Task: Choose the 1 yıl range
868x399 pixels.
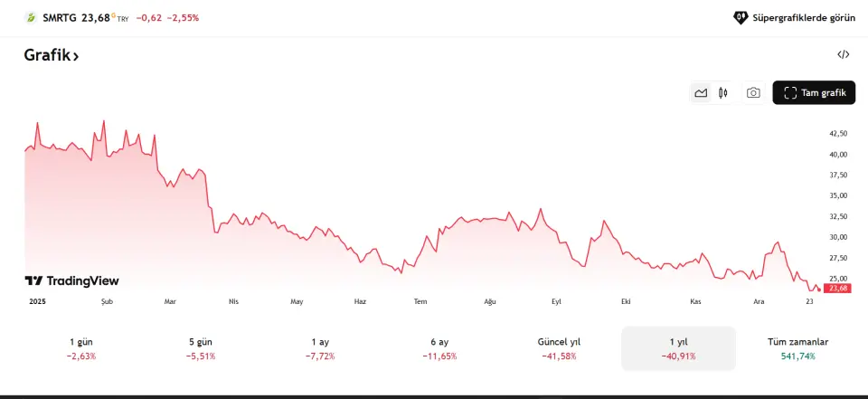Action: pyautogui.click(x=678, y=348)
